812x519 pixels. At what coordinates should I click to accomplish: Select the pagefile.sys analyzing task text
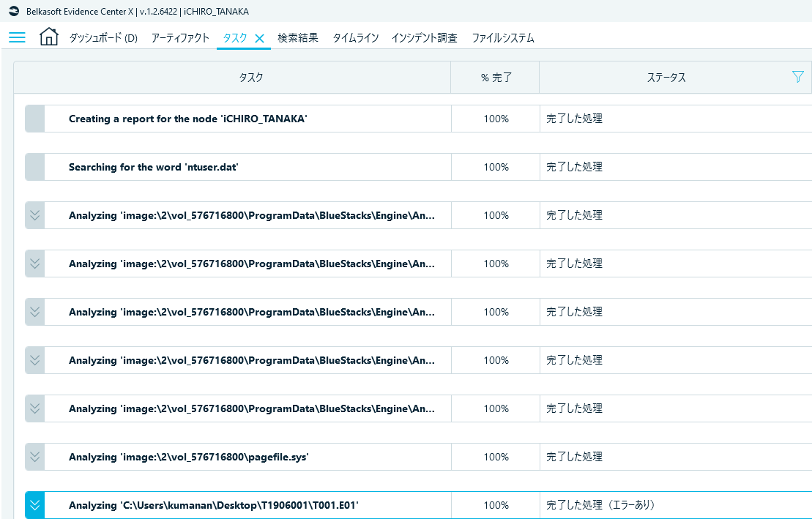pos(188,457)
